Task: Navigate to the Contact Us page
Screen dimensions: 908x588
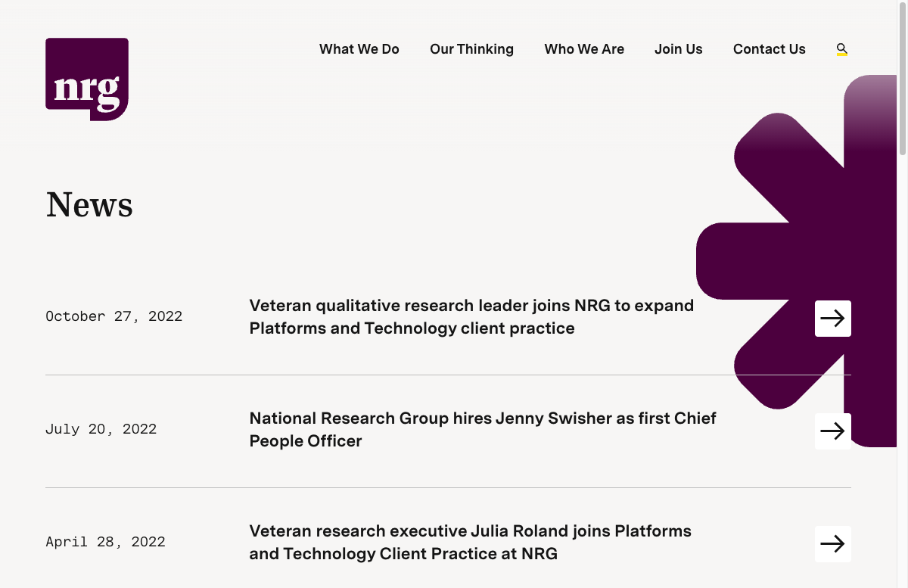Action: [x=769, y=49]
